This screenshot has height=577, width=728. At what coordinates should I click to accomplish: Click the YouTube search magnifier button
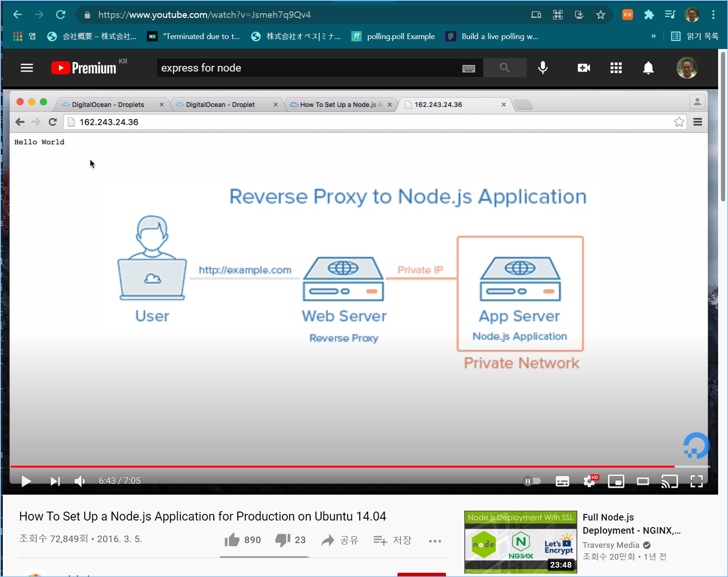click(504, 68)
